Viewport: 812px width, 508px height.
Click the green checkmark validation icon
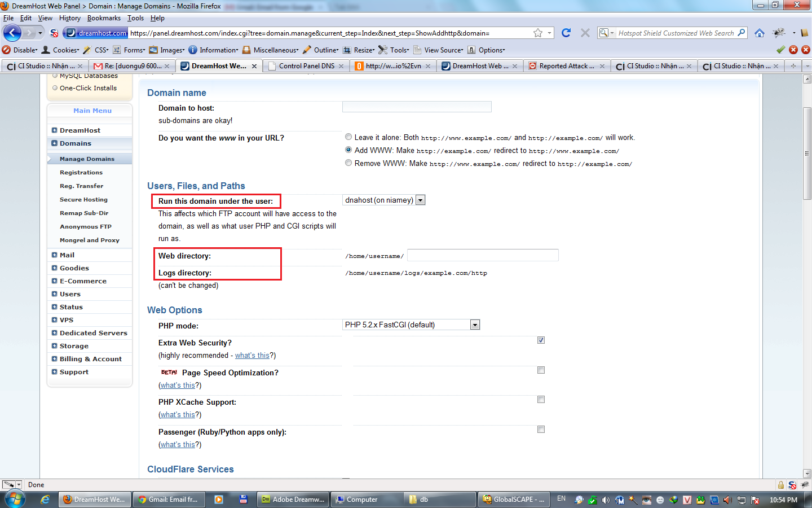pos(780,50)
